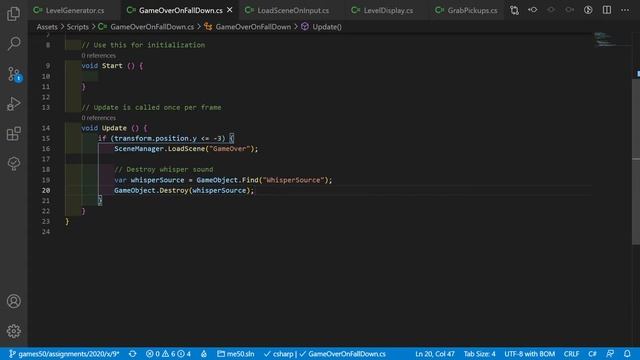
Task: Select the C# language mode
Action: 592,354
